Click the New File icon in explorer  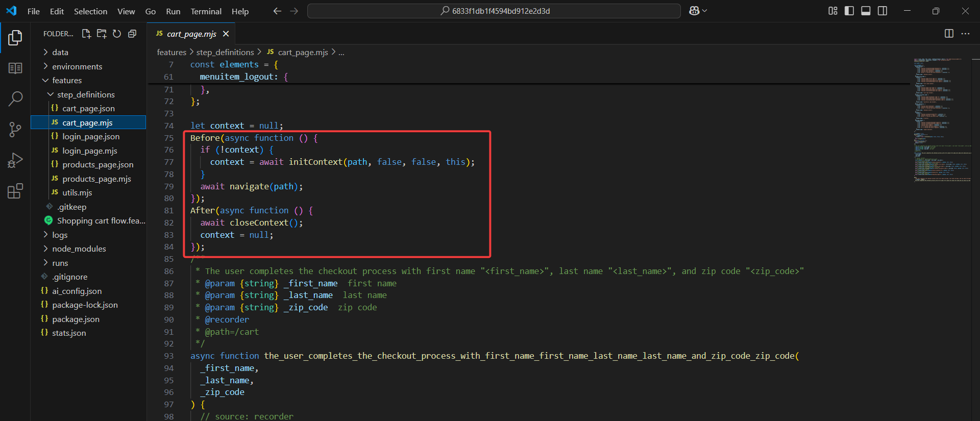(x=86, y=34)
